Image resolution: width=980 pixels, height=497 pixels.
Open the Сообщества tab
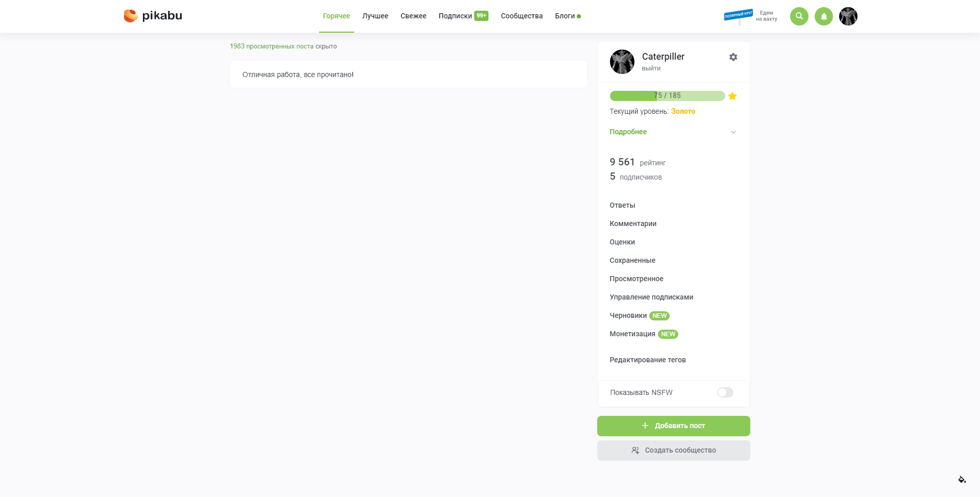click(x=522, y=16)
